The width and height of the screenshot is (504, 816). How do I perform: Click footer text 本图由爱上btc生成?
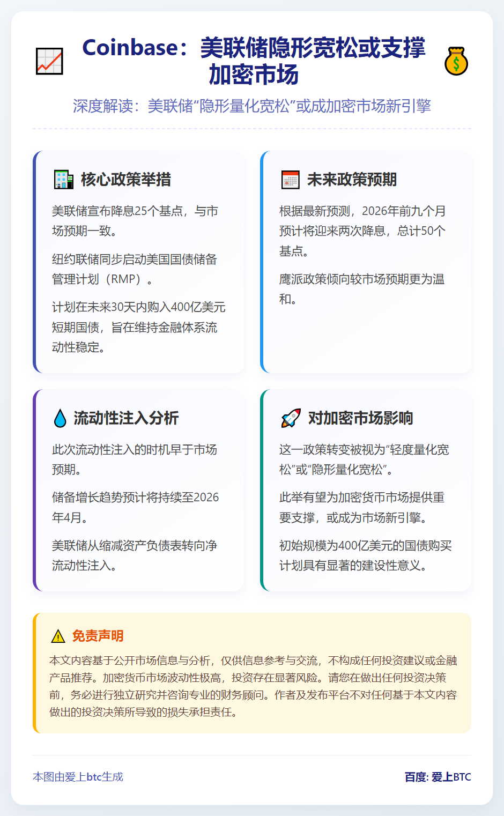(78, 777)
